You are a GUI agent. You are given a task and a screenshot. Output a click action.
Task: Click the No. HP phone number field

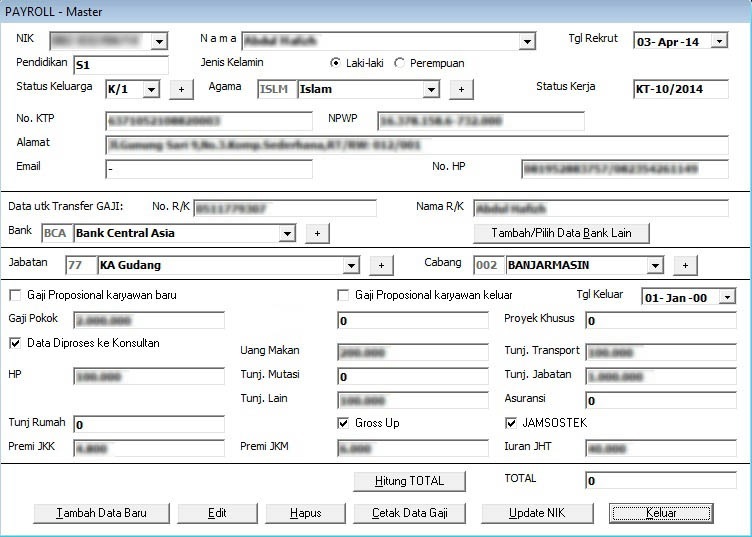(x=624, y=169)
